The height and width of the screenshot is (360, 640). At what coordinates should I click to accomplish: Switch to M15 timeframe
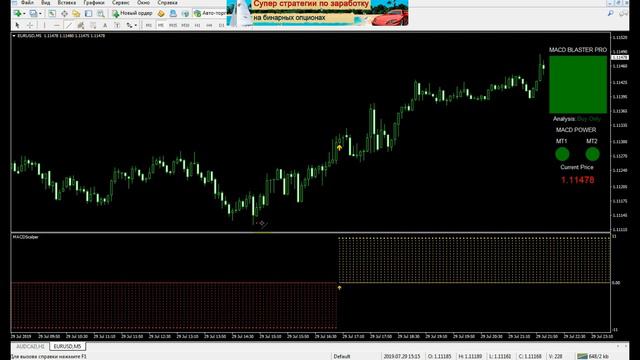tap(173, 25)
